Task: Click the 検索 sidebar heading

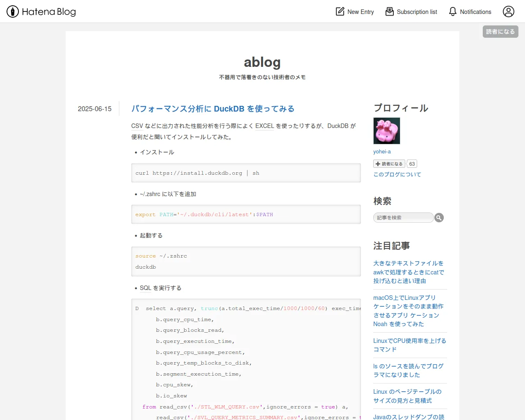Action: 382,201
